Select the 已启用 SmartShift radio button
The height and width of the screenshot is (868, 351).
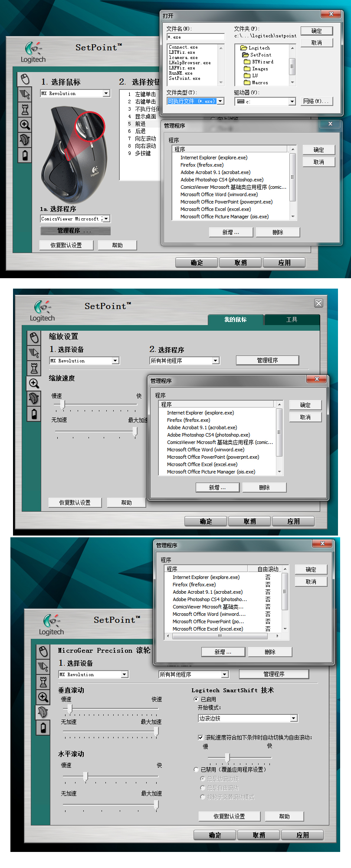[x=196, y=699]
